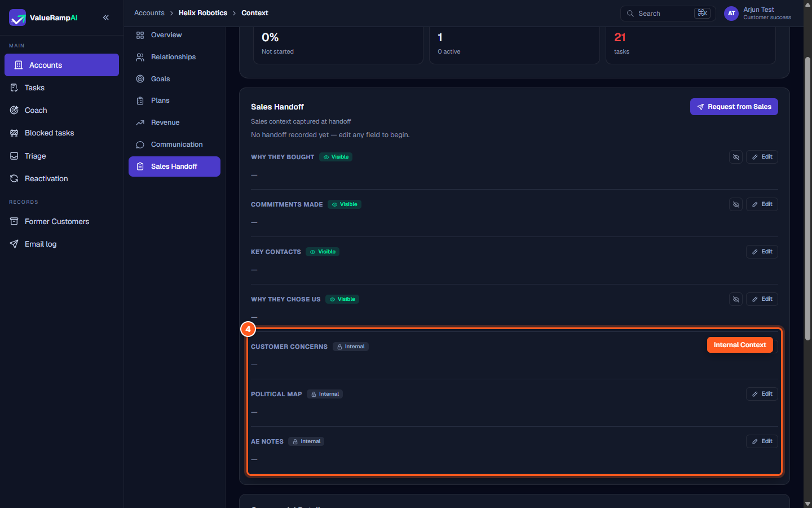The height and width of the screenshot is (508, 812).
Task: Click the "Sales Handoff" card heading
Action: click(277, 107)
